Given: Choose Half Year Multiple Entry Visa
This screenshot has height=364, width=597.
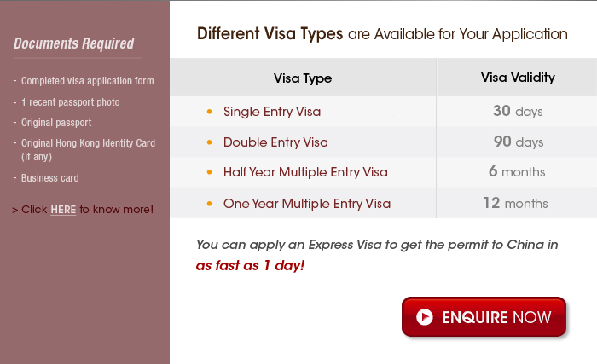Looking at the screenshot, I should coord(305,172).
